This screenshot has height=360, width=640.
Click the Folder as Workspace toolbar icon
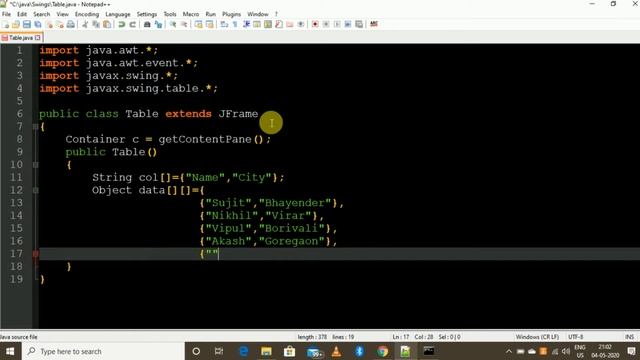pos(290,24)
